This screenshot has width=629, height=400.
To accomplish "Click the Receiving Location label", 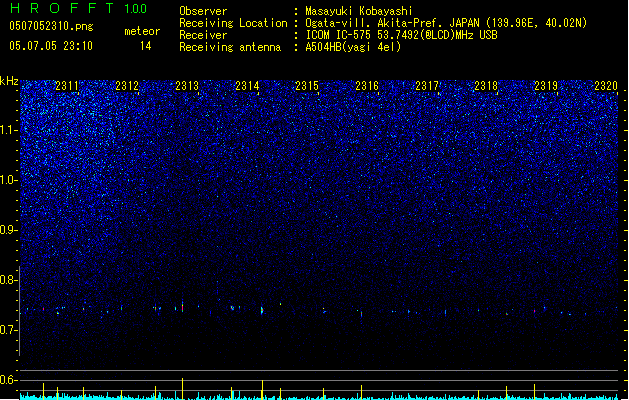I will (233, 23).
